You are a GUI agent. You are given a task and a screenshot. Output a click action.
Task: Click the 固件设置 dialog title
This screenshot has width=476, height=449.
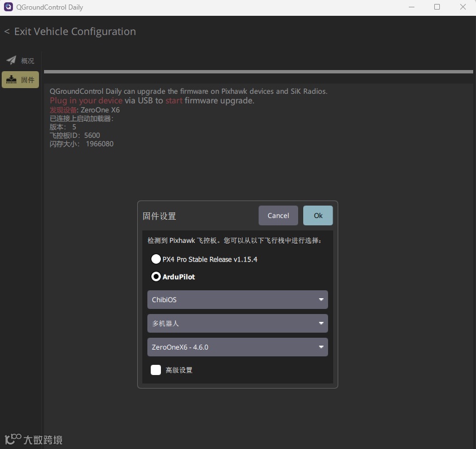tap(159, 216)
